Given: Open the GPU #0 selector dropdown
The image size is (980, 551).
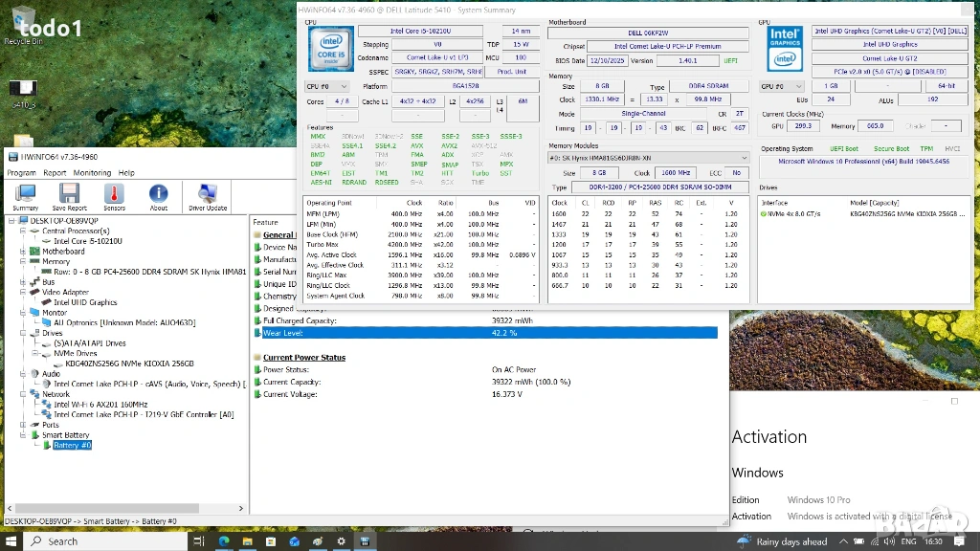Looking at the screenshot, I should tap(783, 86).
